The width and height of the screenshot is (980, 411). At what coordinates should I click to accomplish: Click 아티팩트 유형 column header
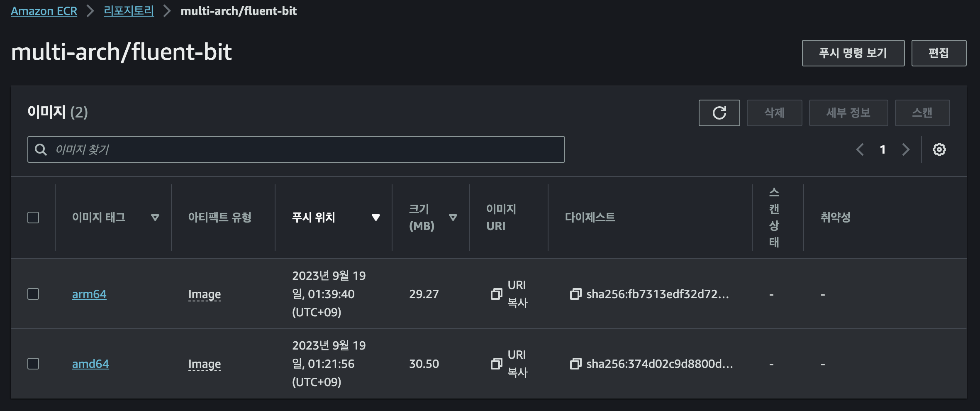[220, 218]
